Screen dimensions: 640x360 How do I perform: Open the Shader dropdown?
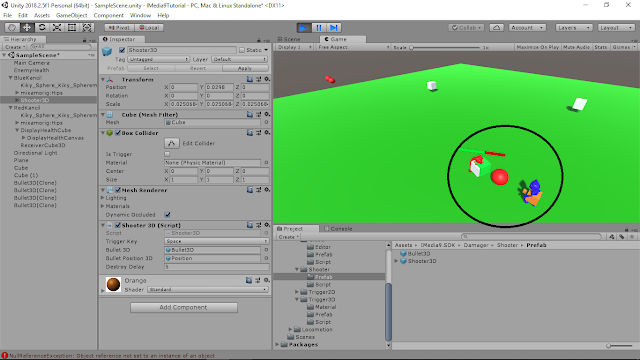(208, 289)
